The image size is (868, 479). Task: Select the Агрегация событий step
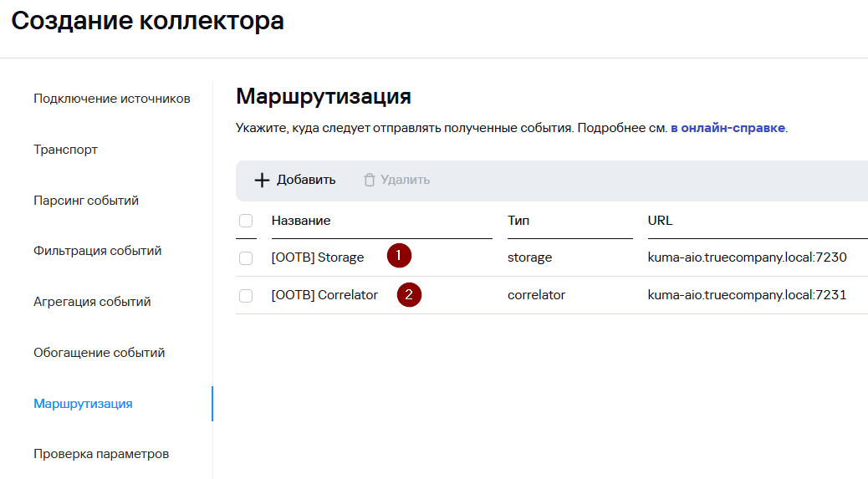point(92,302)
